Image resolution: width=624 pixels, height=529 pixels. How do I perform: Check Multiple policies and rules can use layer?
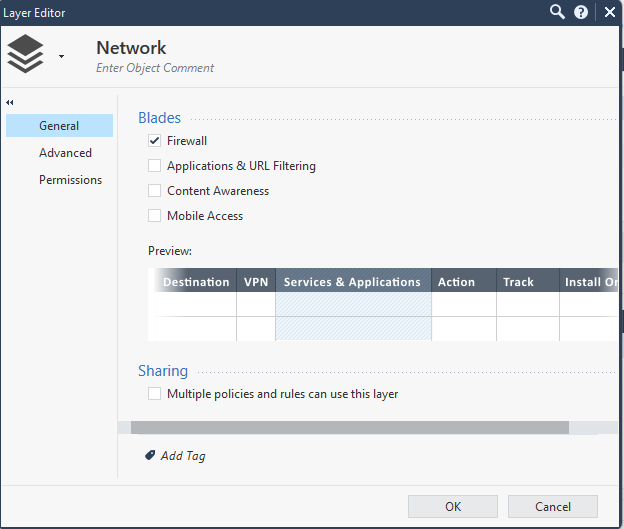click(x=154, y=394)
